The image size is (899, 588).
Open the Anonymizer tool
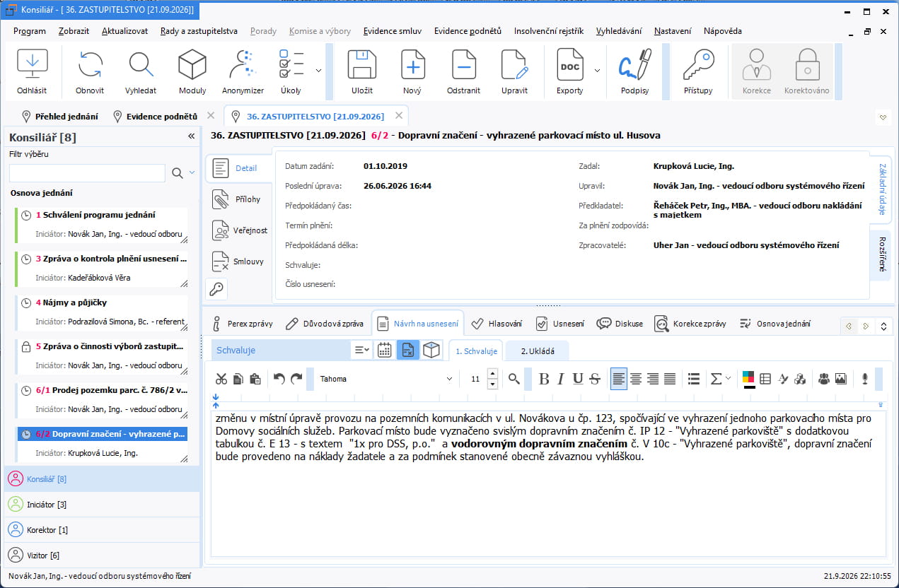243,72
